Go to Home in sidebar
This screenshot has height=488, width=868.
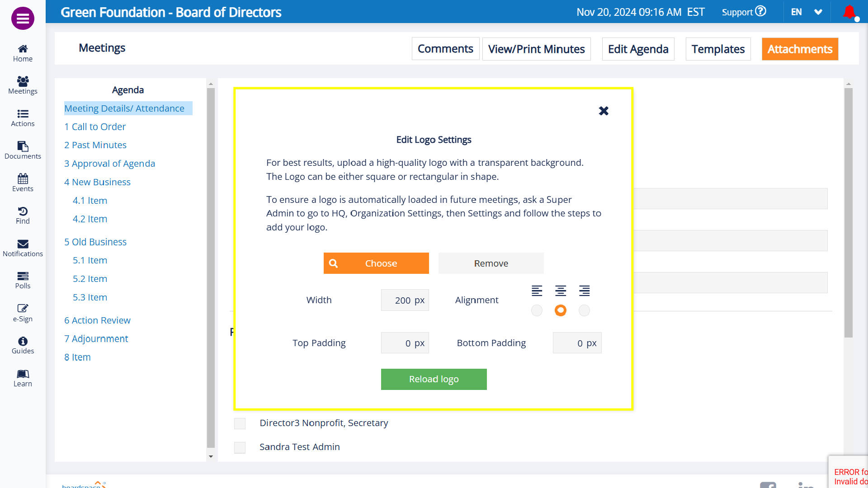pos(23,53)
